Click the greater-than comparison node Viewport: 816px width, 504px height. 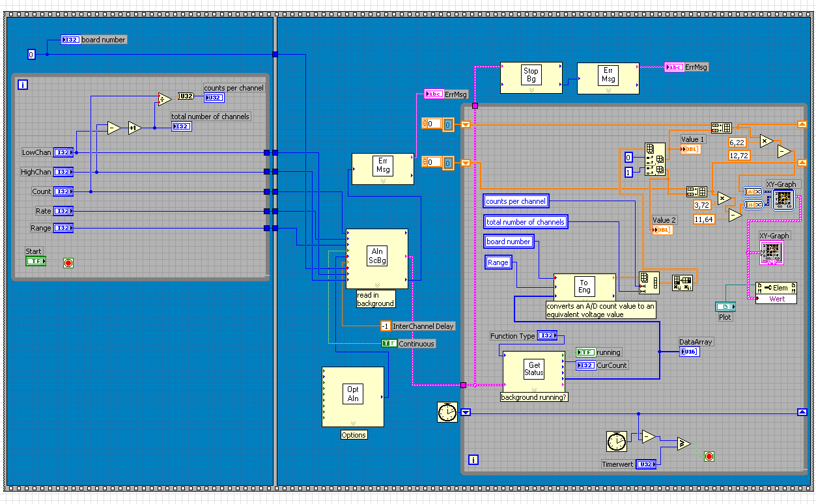point(682,443)
